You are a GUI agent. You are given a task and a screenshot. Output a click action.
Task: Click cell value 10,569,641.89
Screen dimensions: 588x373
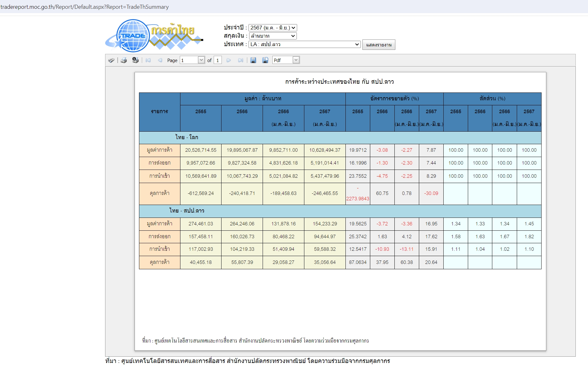201,176
